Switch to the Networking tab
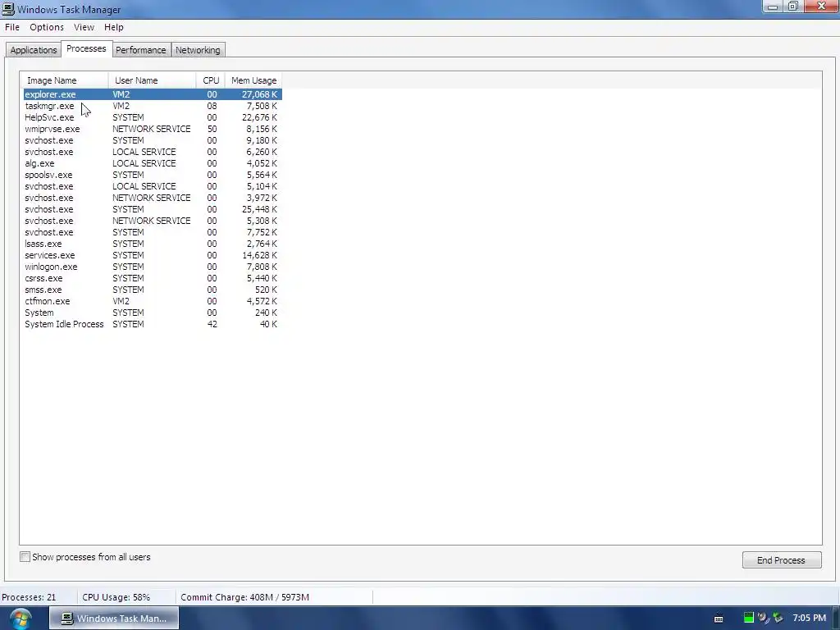The height and width of the screenshot is (630, 840). (x=198, y=50)
